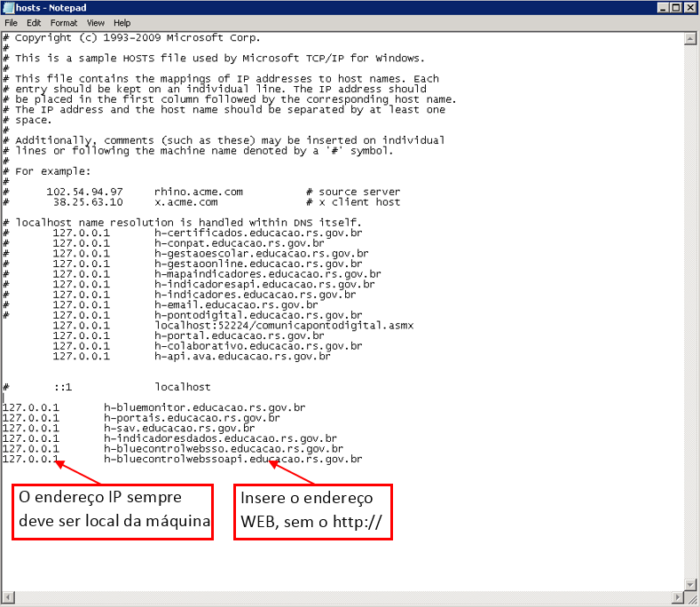Screen dimensions: 700x607
Task: Click 'h-indicadores.educacao.rs.gov.br' entry
Action: pos(256,295)
